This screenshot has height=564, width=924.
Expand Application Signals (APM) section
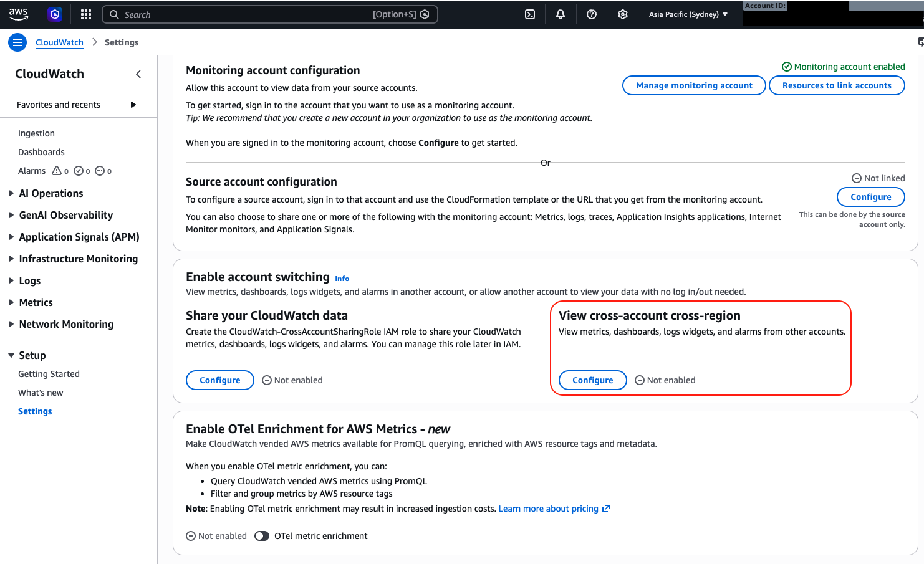(x=11, y=237)
